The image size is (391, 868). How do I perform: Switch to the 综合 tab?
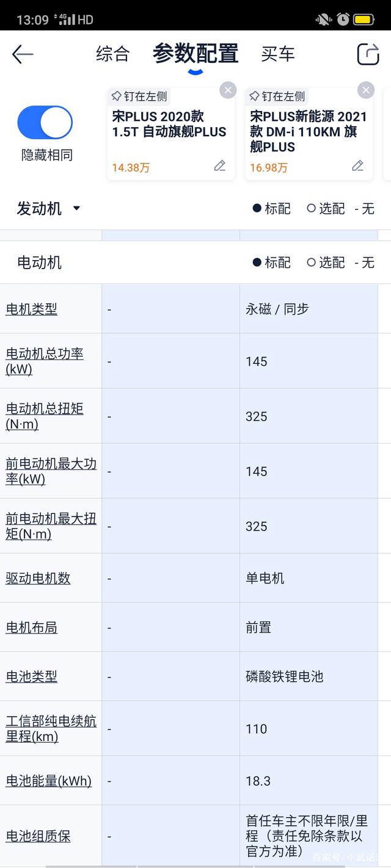point(112,54)
